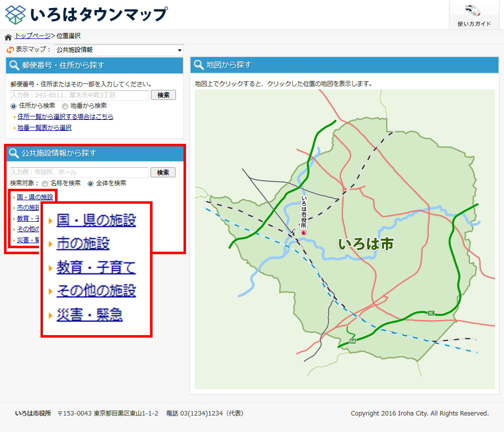This screenshot has height=432, width=504.
Task: Click the IC marker on the green highway
Action: click(x=430, y=312)
